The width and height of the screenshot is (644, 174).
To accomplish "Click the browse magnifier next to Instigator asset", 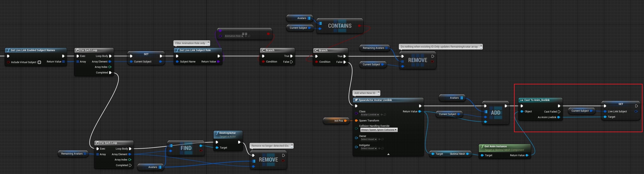I will tap(383, 149).
